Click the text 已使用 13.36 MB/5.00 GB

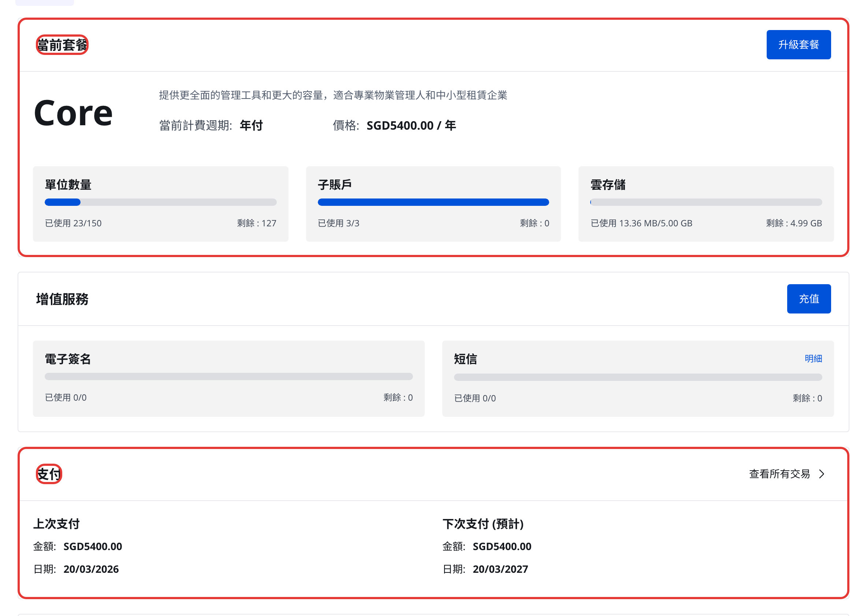pyautogui.click(x=641, y=223)
